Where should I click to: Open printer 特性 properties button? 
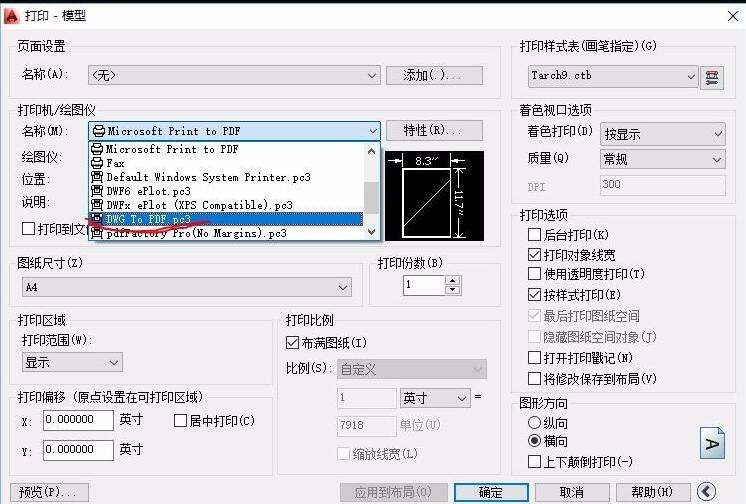[434, 130]
